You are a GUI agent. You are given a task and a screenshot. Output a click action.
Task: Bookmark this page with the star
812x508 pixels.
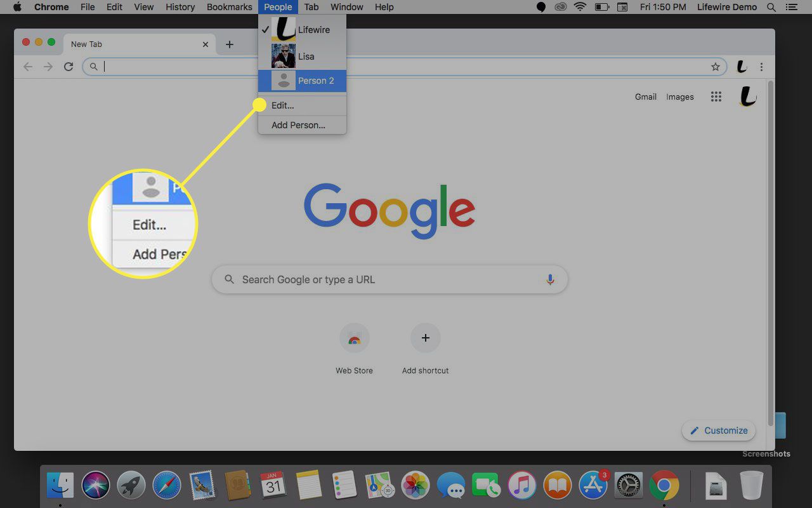coord(716,67)
